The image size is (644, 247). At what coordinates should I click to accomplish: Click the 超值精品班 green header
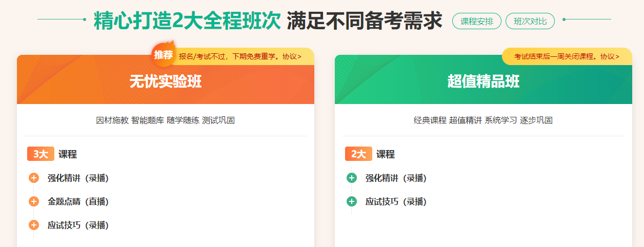pyautogui.click(x=483, y=82)
